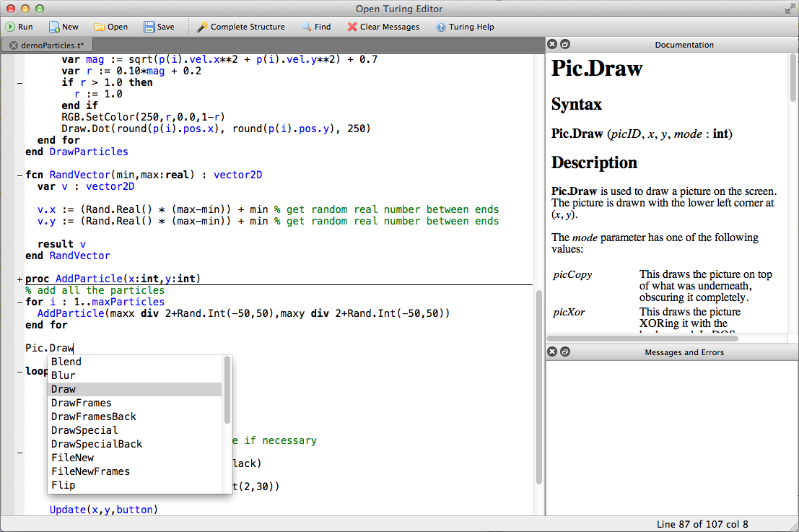Close the demoParticles.t tab
Screen dimensions: 799x532
click(x=14, y=45)
